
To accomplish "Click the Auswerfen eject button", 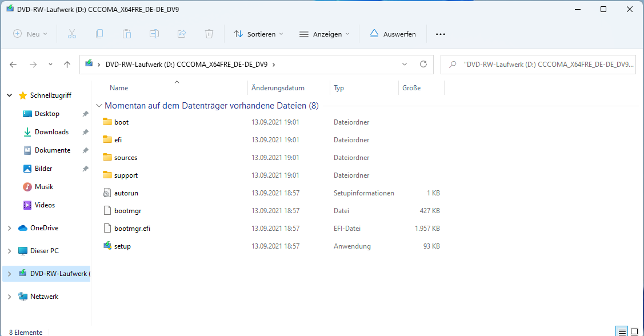I will 393,34.
